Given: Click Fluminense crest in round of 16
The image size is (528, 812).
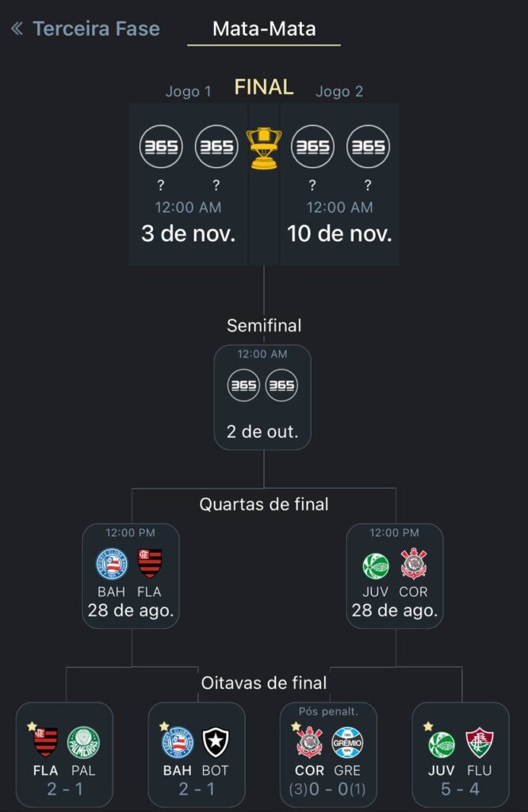Looking at the screenshot, I should 479,742.
